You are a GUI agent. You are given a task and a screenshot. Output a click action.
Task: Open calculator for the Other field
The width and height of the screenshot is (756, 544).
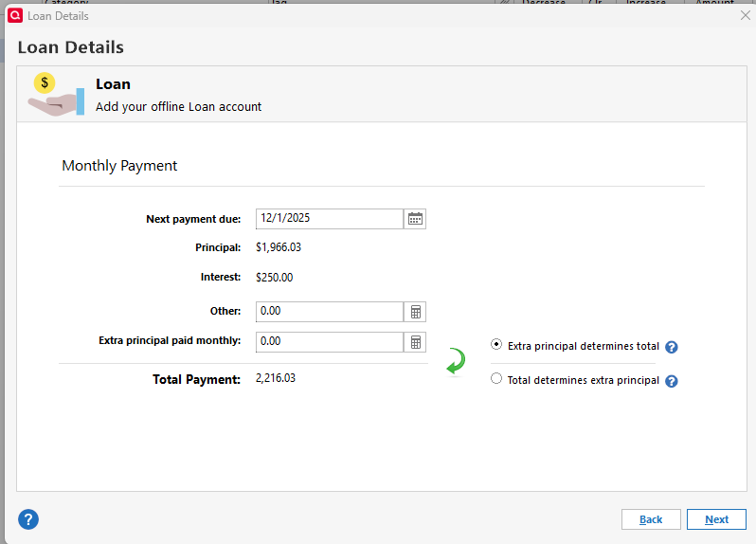[415, 312]
